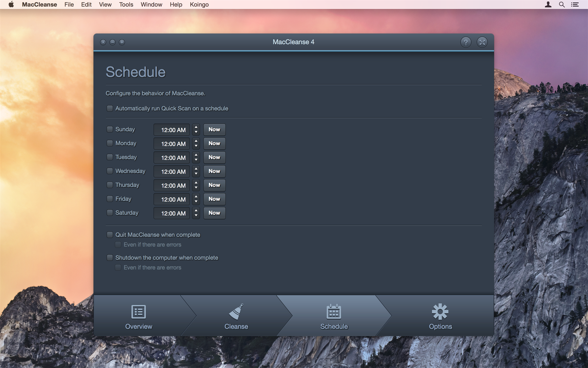The image size is (588, 368).
Task: Open the Overview section icon
Action: [138, 312]
